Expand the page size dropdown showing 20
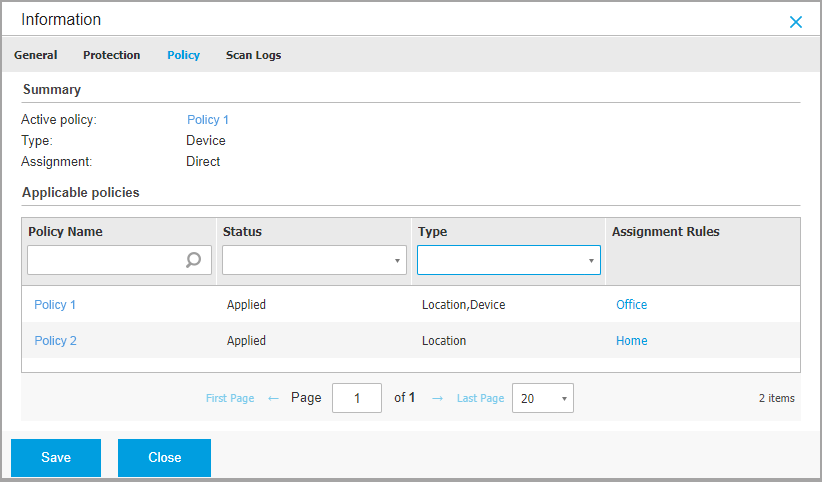 point(542,398)
